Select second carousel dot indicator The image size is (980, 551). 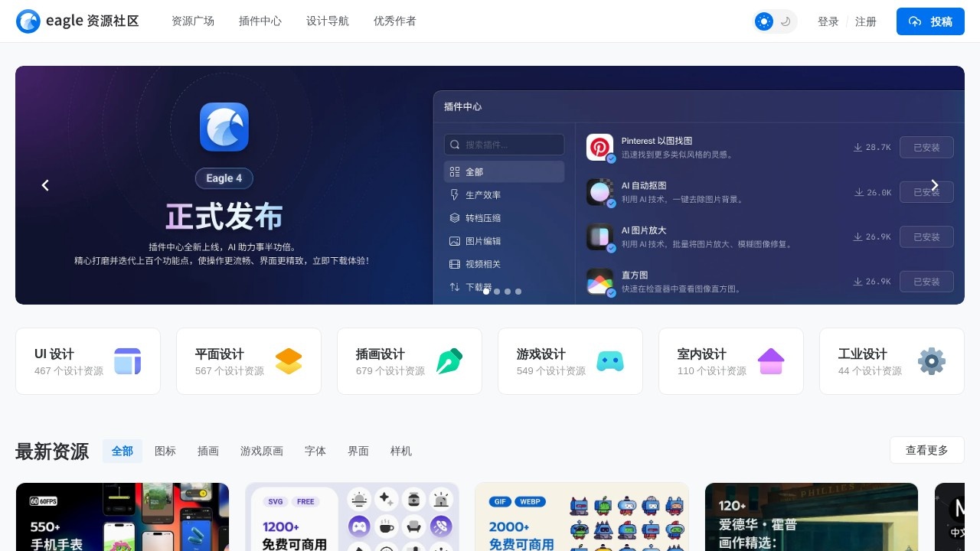tap(497, 292)
